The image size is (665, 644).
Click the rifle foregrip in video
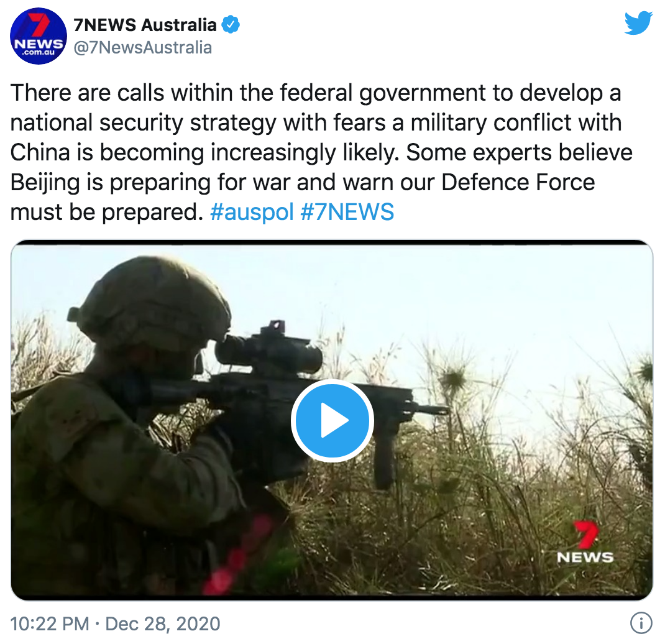pyautogui.click(x=385, y=458)
